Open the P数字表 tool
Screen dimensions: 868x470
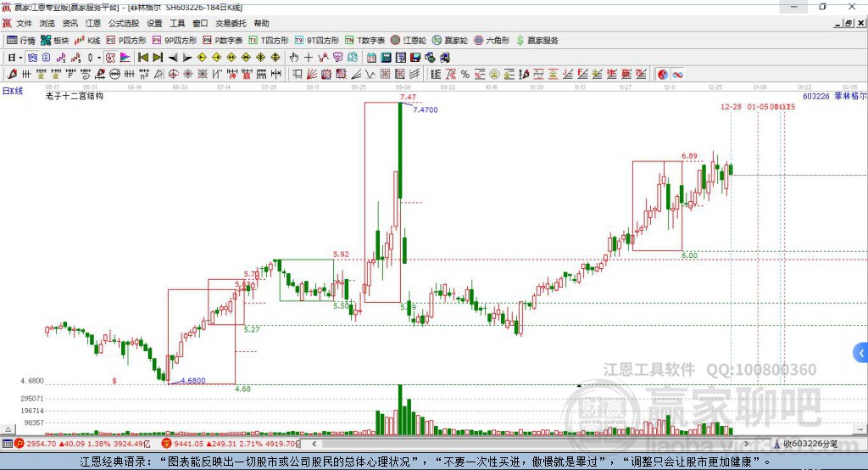(223, 41)
